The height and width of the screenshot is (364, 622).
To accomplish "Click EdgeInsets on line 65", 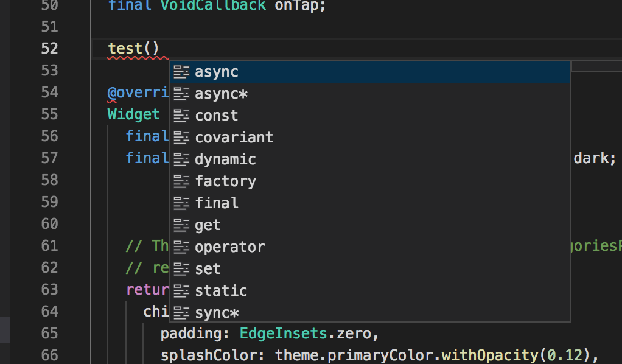I will click(x=284, y=334).
